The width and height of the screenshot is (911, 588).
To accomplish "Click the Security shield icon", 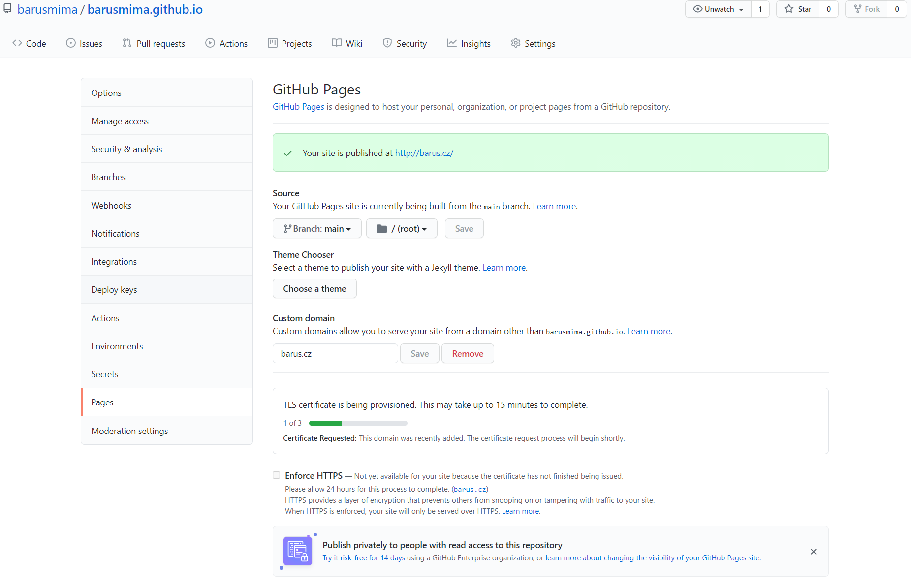I will coord(387,43).
